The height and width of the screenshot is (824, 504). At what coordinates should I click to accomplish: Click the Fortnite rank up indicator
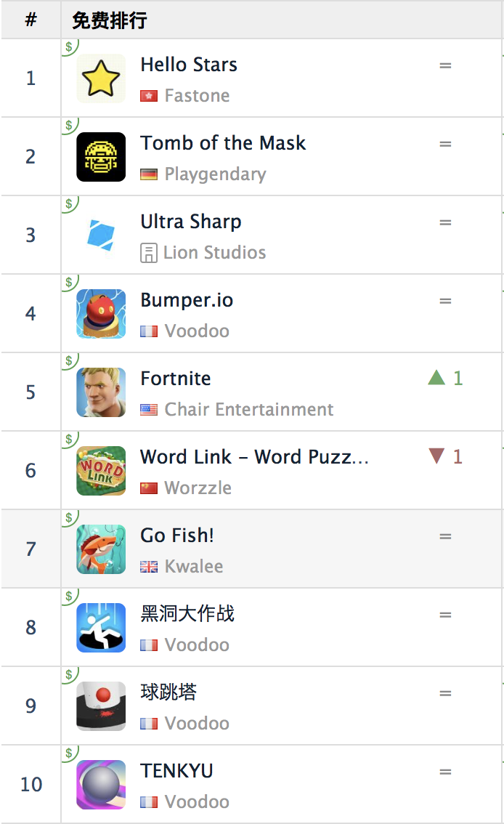tap(445, 378)
